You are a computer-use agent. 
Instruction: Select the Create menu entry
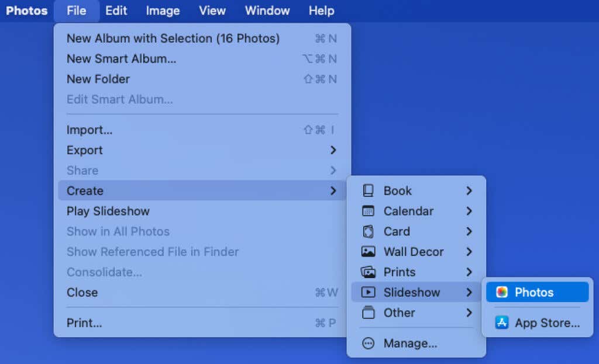202,190
